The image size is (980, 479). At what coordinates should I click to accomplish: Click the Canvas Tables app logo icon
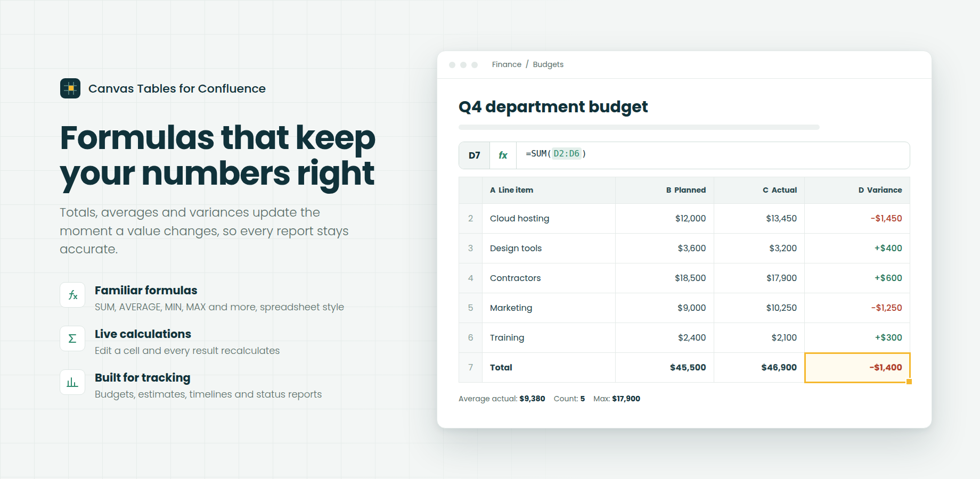(x=70, y=88)
